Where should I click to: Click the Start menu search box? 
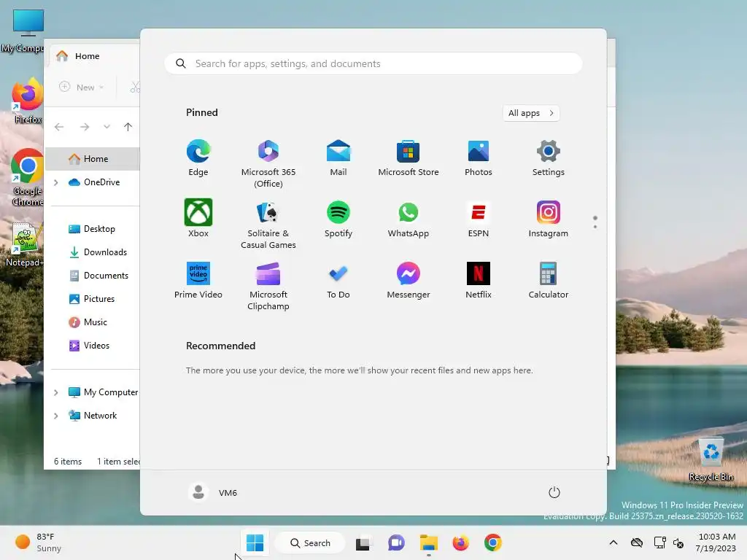click(x=373, y=64)
